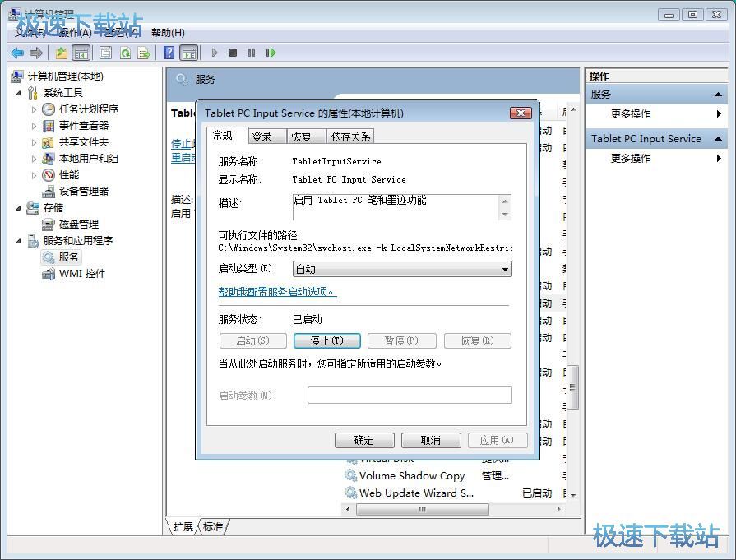
Task: Select Shared Folders (共享文件夹) tree icon
Action: (49, 142)
